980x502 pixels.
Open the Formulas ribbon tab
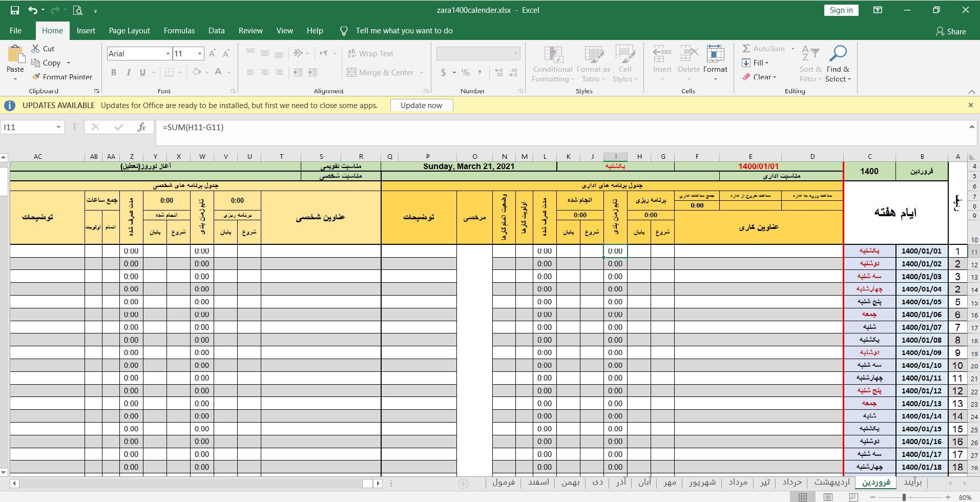[x=179, y=31]
